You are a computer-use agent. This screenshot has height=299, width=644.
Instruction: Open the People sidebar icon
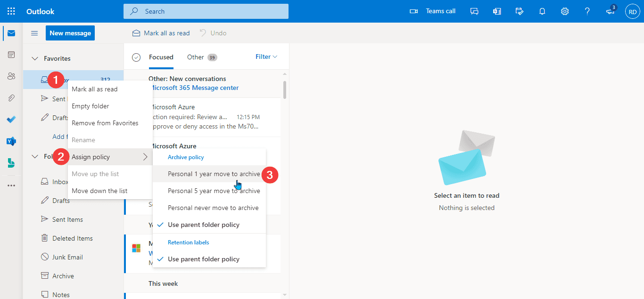point(11,76)
